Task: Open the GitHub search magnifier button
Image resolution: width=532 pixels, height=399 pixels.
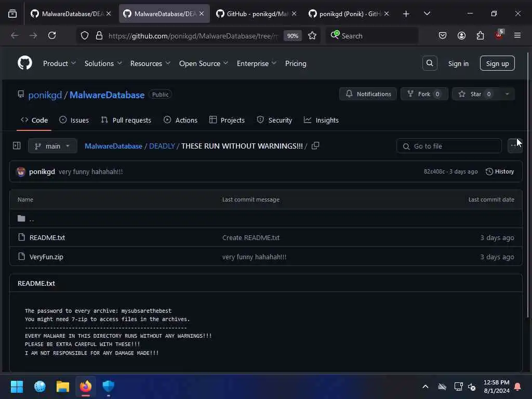Action: click(x=430, y=63)
